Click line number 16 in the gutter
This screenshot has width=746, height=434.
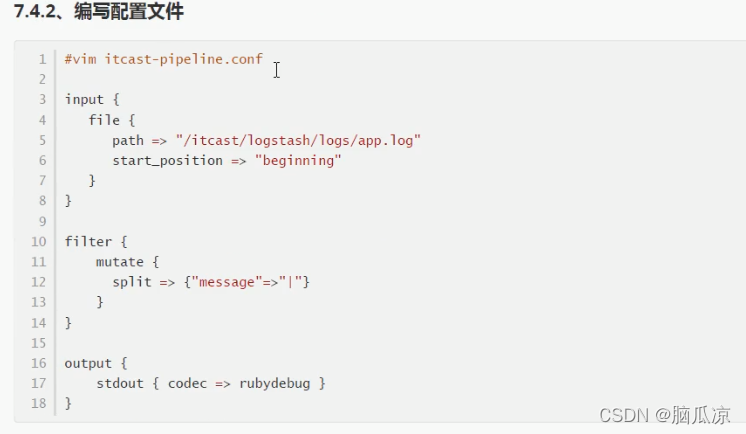[39, 363]
